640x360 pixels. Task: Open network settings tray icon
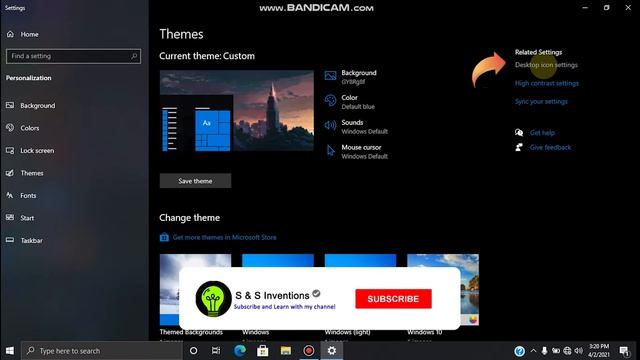(x=567, y=351)
